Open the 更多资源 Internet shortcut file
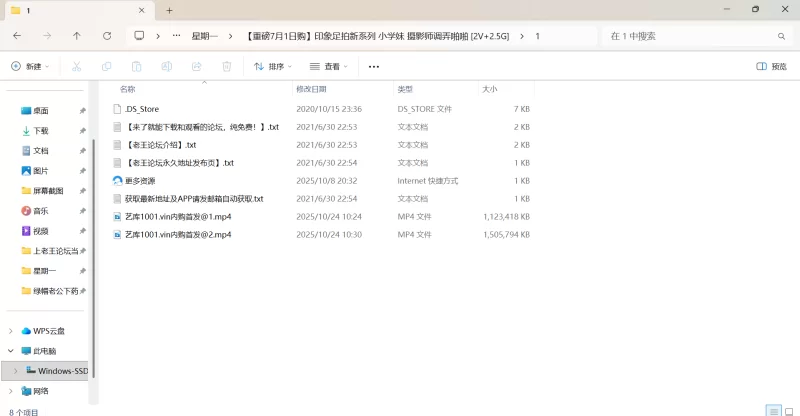Screen dimensions: 800x416 tap(140, 181)
